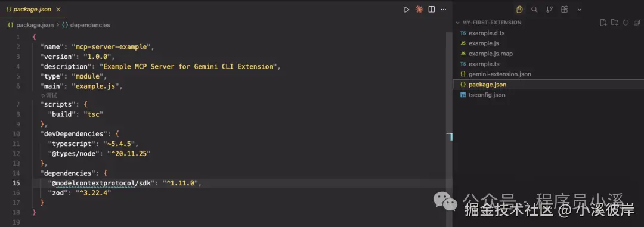Click dependencies in the breadcrumb
Viewport: 644px width, 227px height.
click(x=90, y=25)
